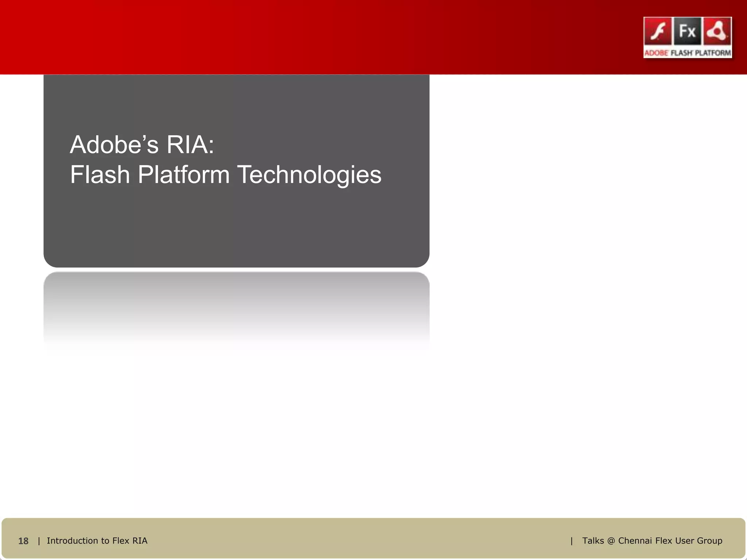Click the red Adobe AIR icon
747x560 pixels.
point(717,32)
